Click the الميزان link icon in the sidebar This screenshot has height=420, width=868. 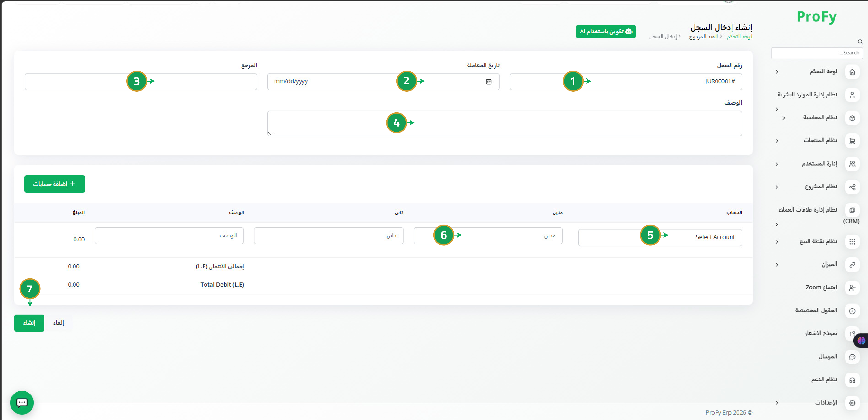(x=852, y=265)
